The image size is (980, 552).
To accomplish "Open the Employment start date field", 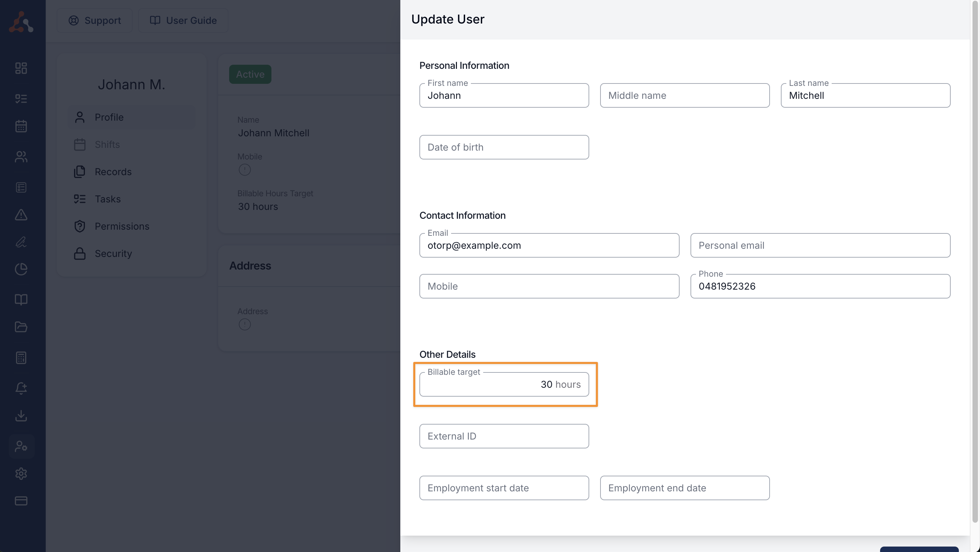I will coord(504,488).
